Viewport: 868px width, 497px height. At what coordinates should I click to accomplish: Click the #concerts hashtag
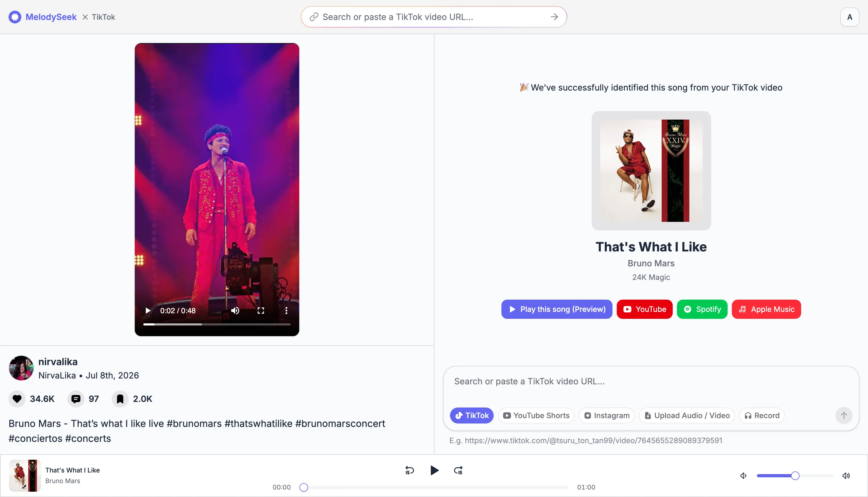88,439
